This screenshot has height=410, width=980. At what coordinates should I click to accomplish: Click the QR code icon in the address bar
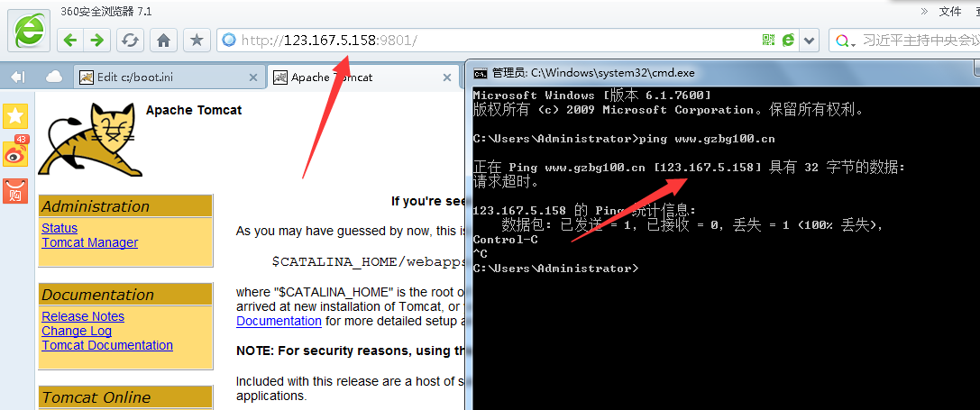[x=768, y=41]
